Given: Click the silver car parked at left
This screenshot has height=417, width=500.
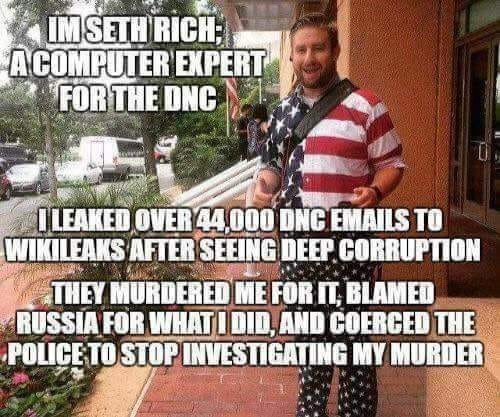Looking at the screenshot, I should [x=28, y=178].
